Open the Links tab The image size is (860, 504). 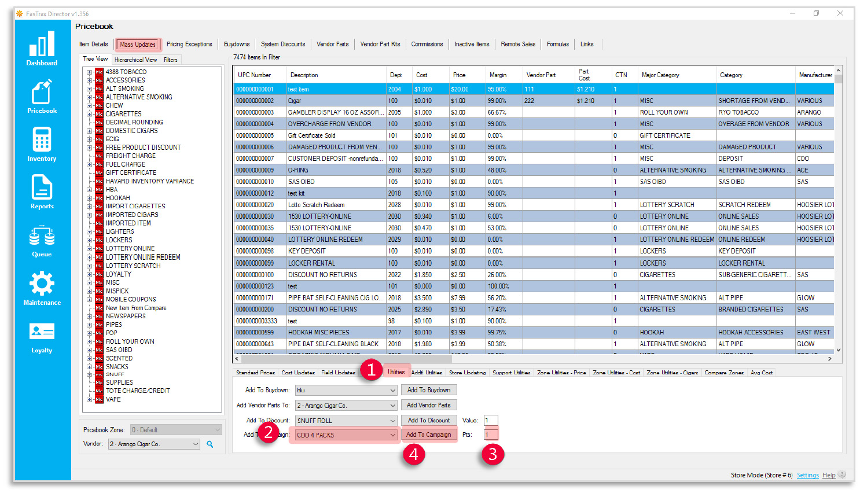587,45
